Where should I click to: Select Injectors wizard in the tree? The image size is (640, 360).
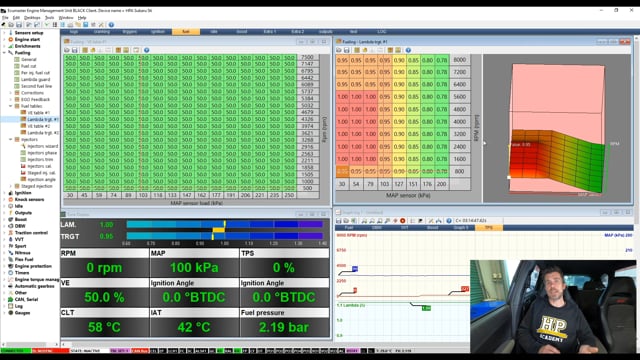click(x=42, y=146)
